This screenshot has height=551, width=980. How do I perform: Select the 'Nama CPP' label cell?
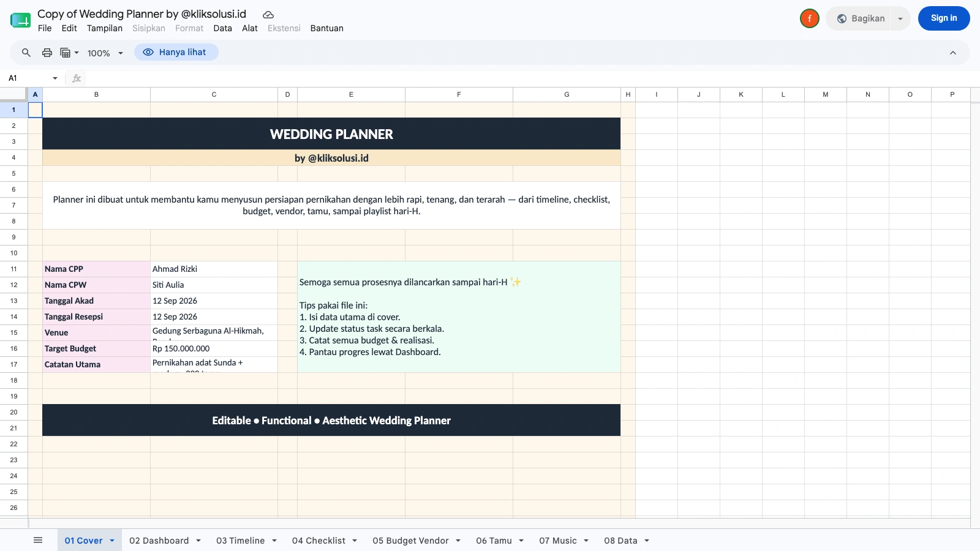pyautogui.click(x=97, y=269)
